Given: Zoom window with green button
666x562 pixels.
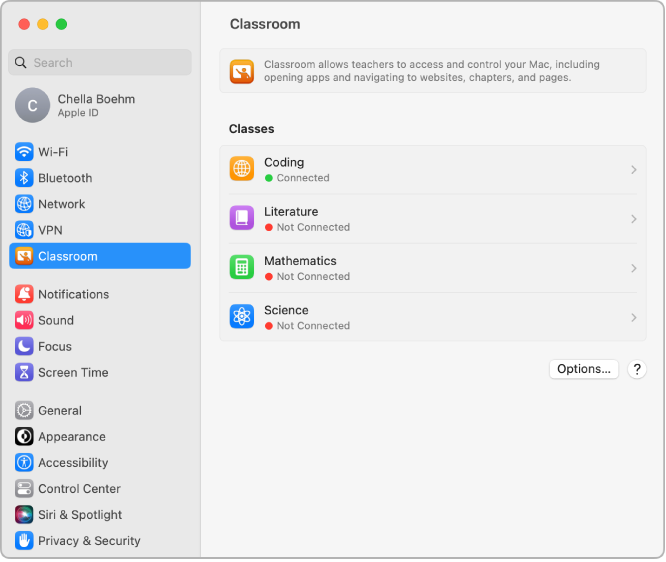Looking at the screenshot, I should click(62, 24).
